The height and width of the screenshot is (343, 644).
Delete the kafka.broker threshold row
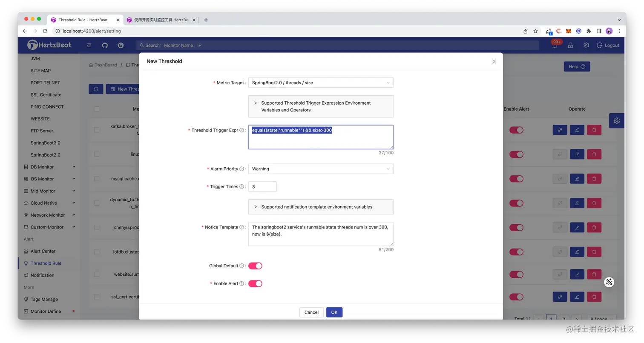pyautogui.click(x=594, y=130)
